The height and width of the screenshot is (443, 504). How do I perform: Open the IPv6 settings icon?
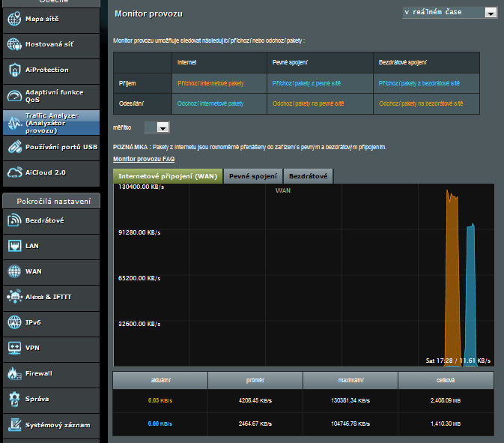point(13,322)
